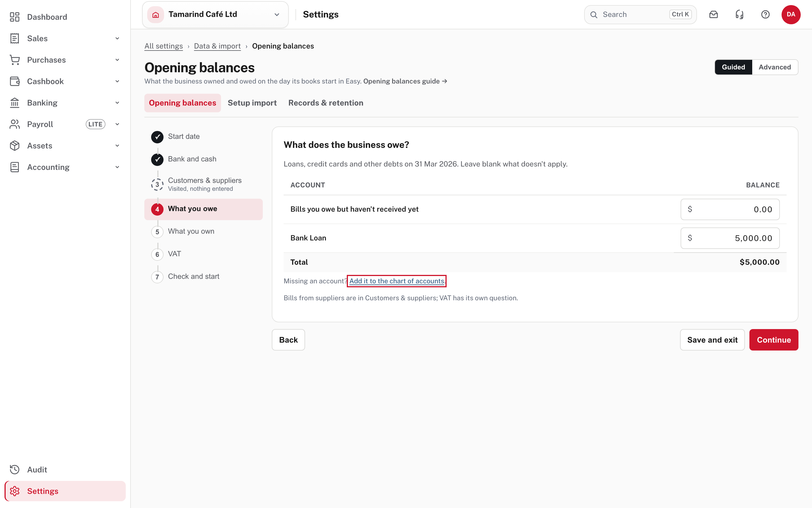Viewport: 812px width, 508px height.
Task: Click the Assets box icon
Action: click(x=14, y=146)
